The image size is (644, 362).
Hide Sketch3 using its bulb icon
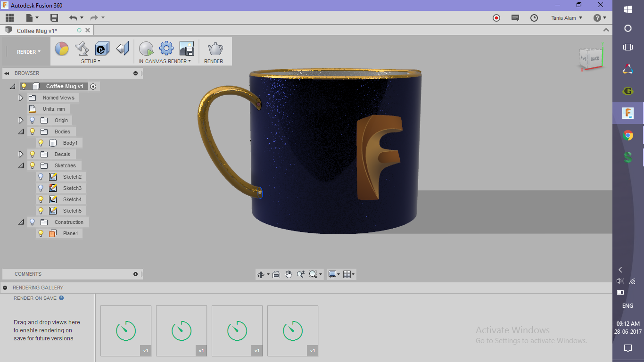(41, 188)
